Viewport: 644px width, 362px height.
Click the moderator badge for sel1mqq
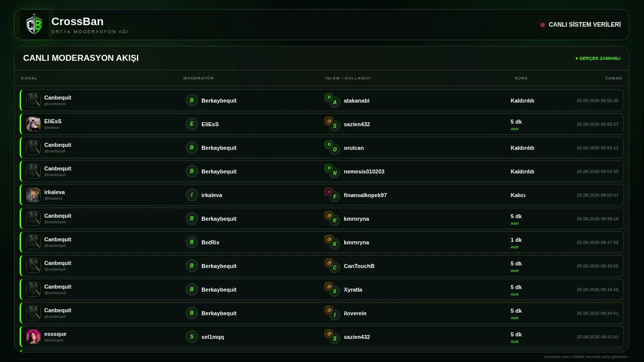coord(192,336)
